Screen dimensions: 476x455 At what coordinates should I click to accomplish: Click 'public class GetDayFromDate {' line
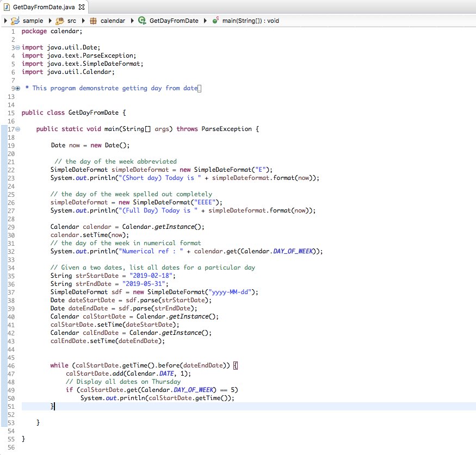tap(73, 113)
